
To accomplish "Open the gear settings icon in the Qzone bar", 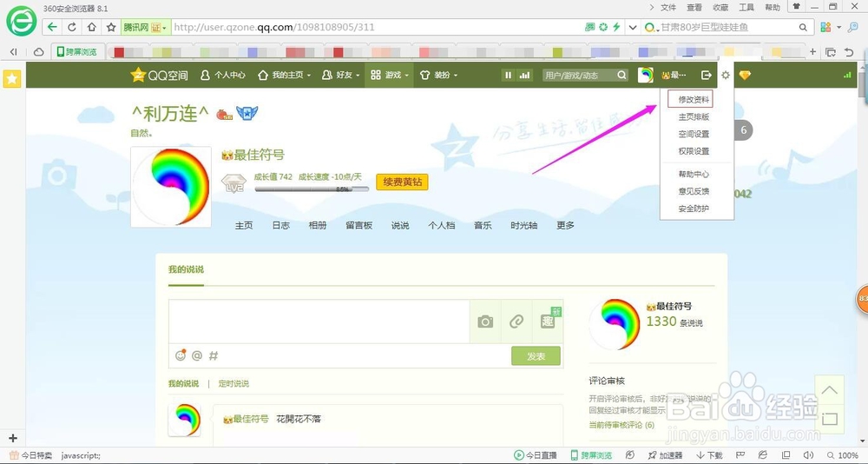I will click(x=726, y=75).
